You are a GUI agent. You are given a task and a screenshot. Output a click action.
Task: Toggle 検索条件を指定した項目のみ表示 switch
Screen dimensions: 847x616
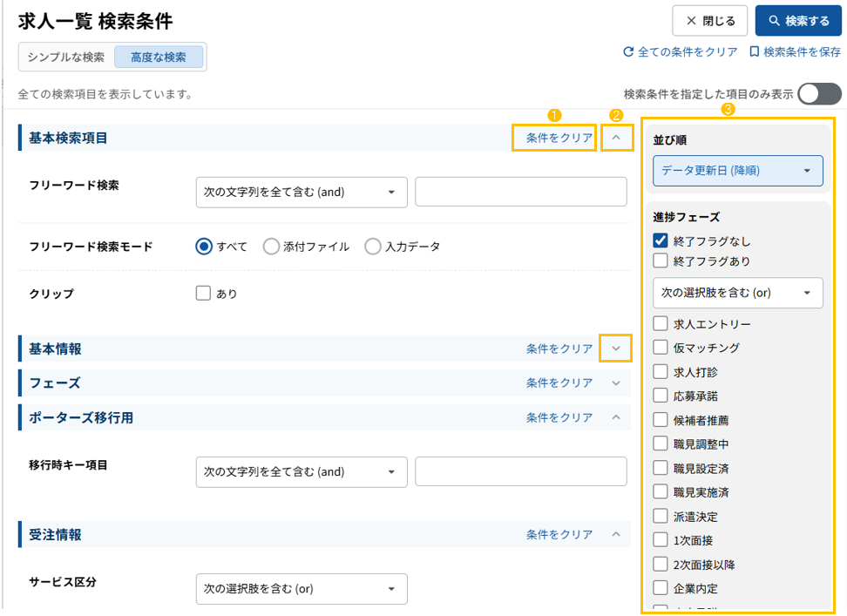(819, 94)
